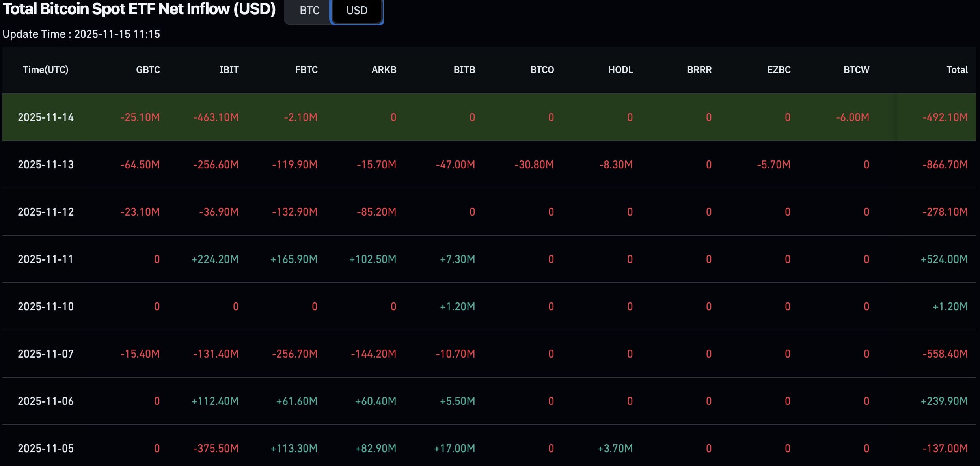Click the +102.50M ARKB value
The height and width of the screenshot is (466, 980).
(373, 259)
